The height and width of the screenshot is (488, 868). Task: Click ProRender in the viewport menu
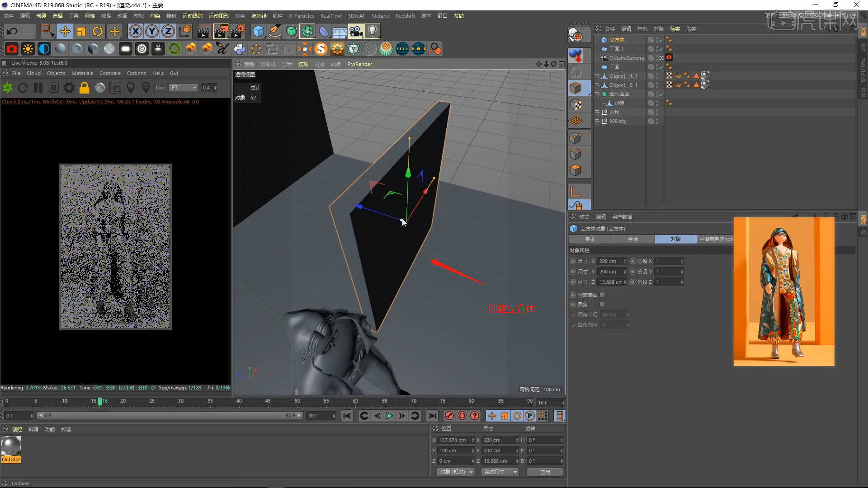359,64
